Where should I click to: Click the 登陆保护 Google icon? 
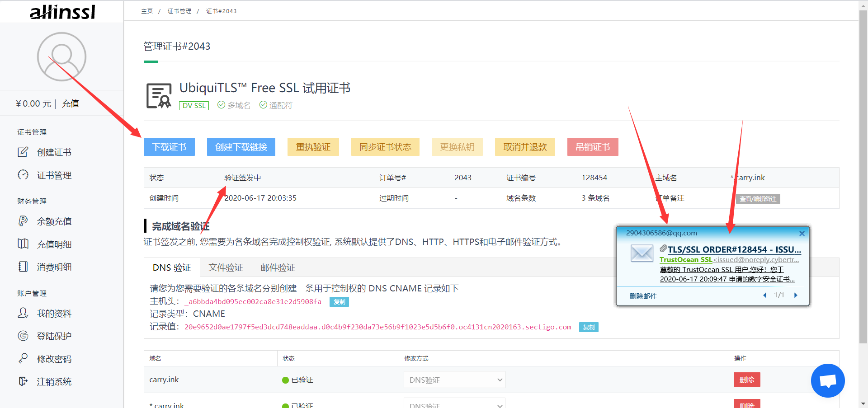(23, 336)
